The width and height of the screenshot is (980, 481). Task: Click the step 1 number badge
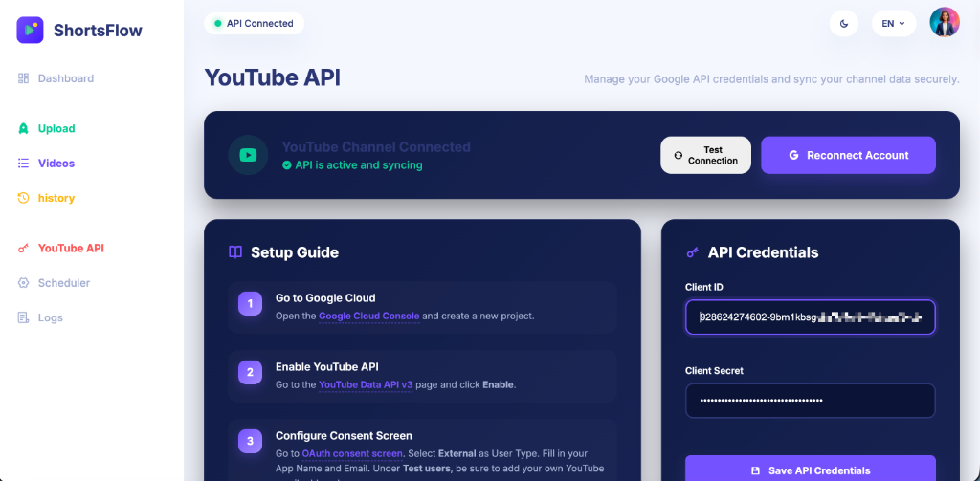[250, 303]
